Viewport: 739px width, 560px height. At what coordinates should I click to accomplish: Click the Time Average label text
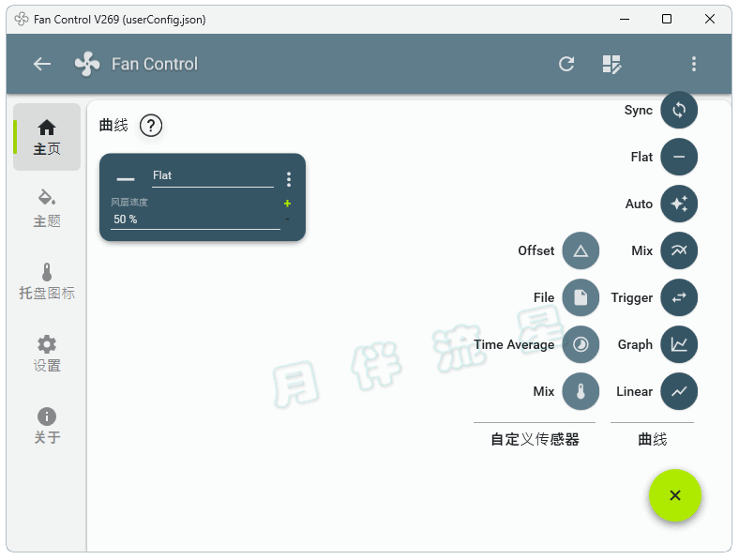pos(514,345)
